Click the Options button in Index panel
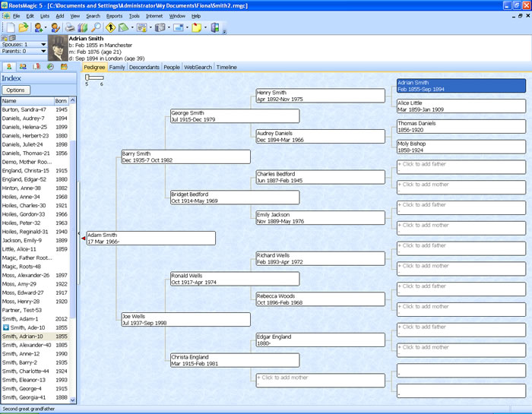Screen dimensions: 532x414 pyautogui.click(x=16, y=90)
